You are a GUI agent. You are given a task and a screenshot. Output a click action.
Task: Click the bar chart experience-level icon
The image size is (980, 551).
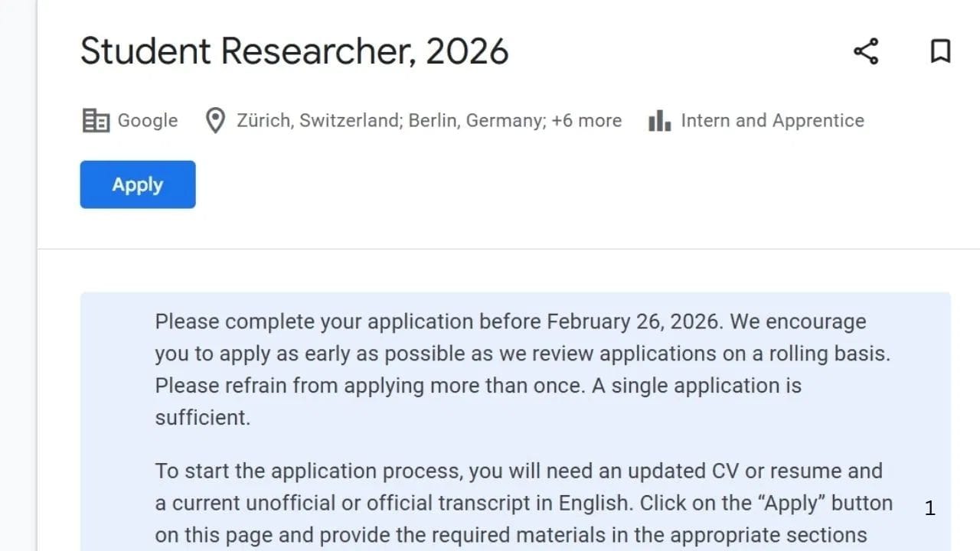pyautogui.click(x=659, y=121)
